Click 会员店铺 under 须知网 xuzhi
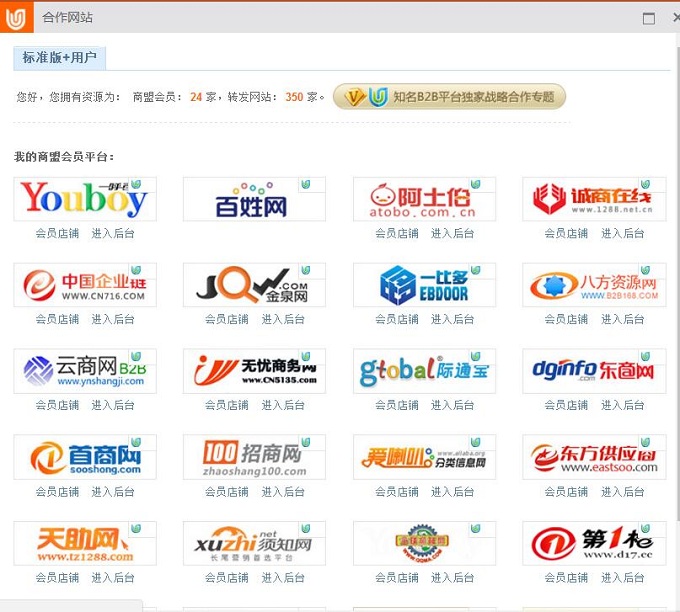The image size is (680, 612). (227, 578)
